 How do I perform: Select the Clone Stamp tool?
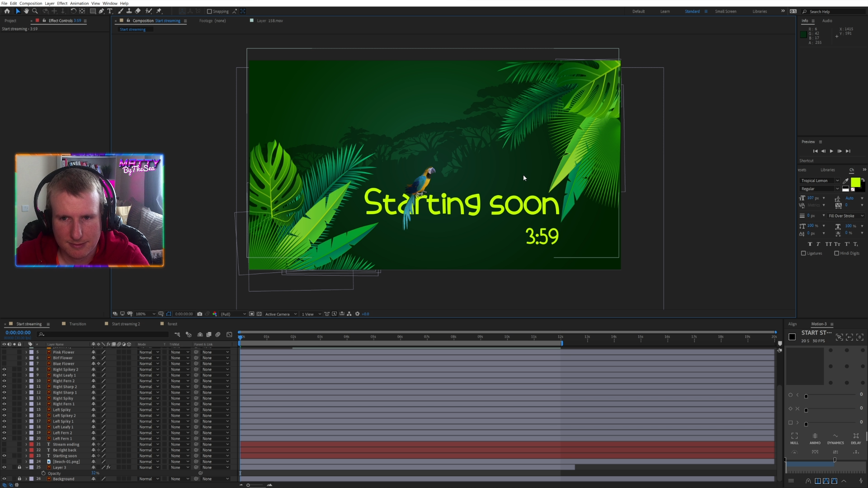(129, 11)
